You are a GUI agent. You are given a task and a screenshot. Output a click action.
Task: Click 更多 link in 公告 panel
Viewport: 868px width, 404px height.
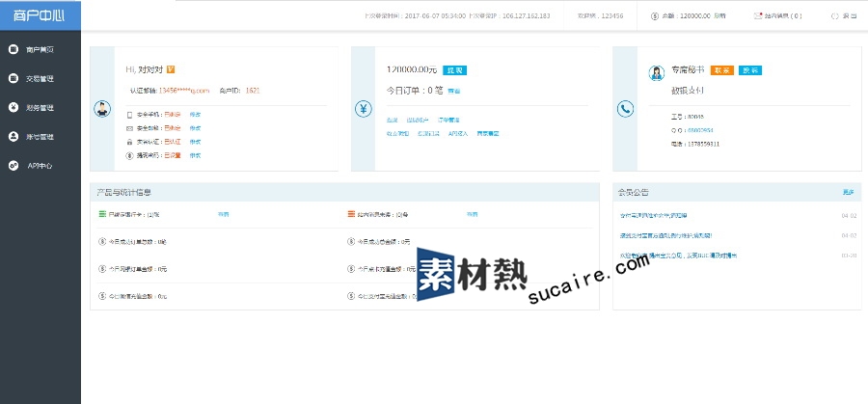coord(848,193)
